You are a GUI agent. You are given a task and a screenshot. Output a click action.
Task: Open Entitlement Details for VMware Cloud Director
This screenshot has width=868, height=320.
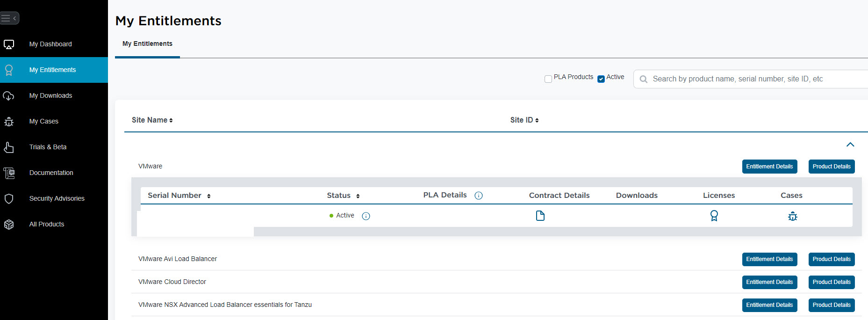(x=769, y=282)
